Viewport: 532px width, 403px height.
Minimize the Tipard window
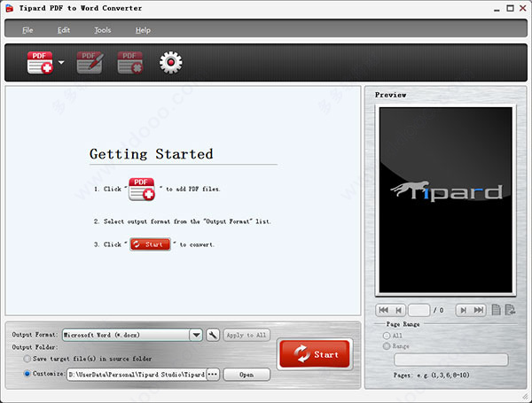(497, 9)
